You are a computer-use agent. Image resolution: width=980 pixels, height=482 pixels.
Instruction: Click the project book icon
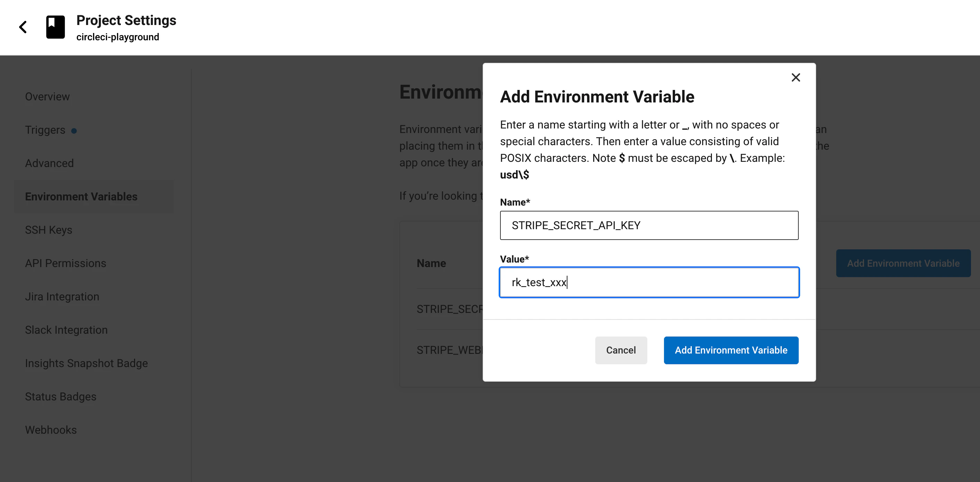(x=56, y=27)
